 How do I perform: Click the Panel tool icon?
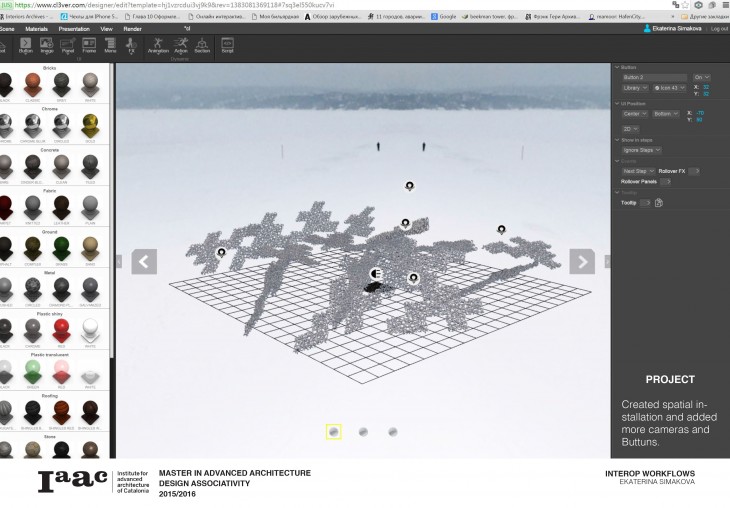point(68,45)
